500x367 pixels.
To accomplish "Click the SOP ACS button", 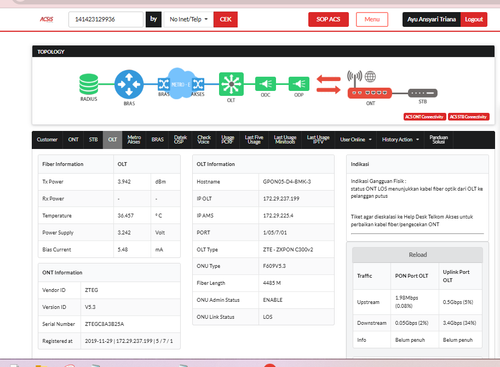I will coord(328,19).
